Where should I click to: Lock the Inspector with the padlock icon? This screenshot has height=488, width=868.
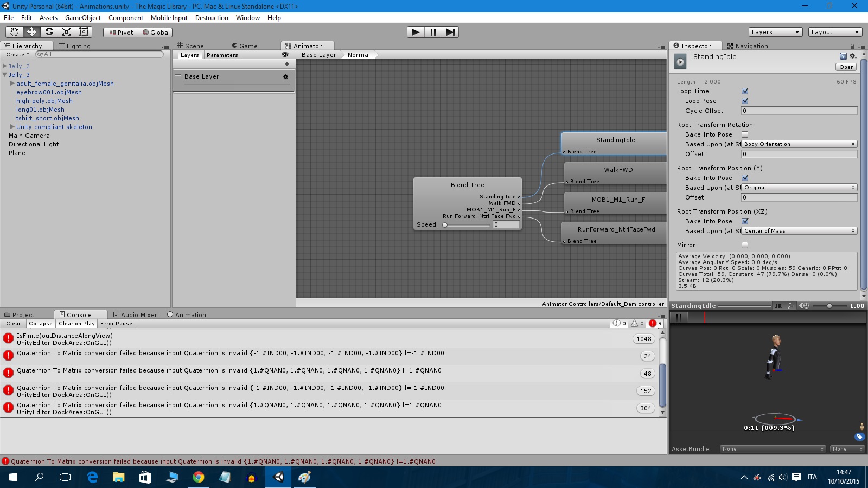coord(852,46)
